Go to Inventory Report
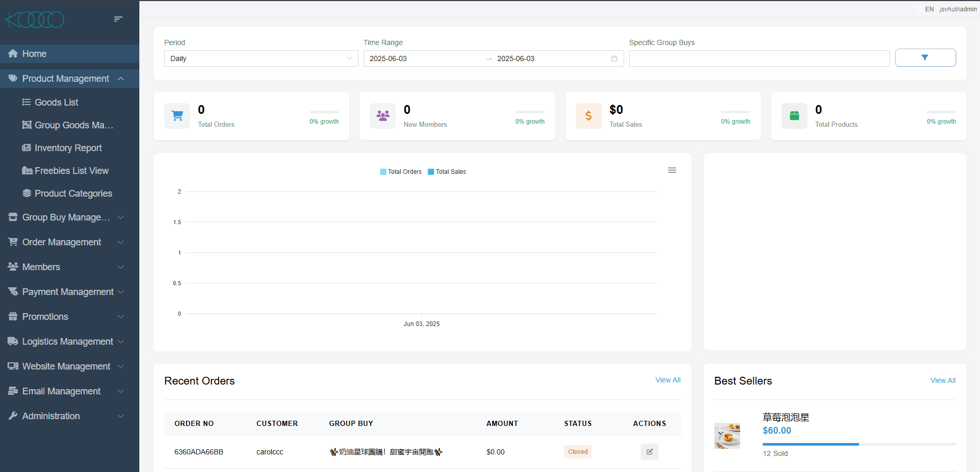 click(x=68, y=148)
